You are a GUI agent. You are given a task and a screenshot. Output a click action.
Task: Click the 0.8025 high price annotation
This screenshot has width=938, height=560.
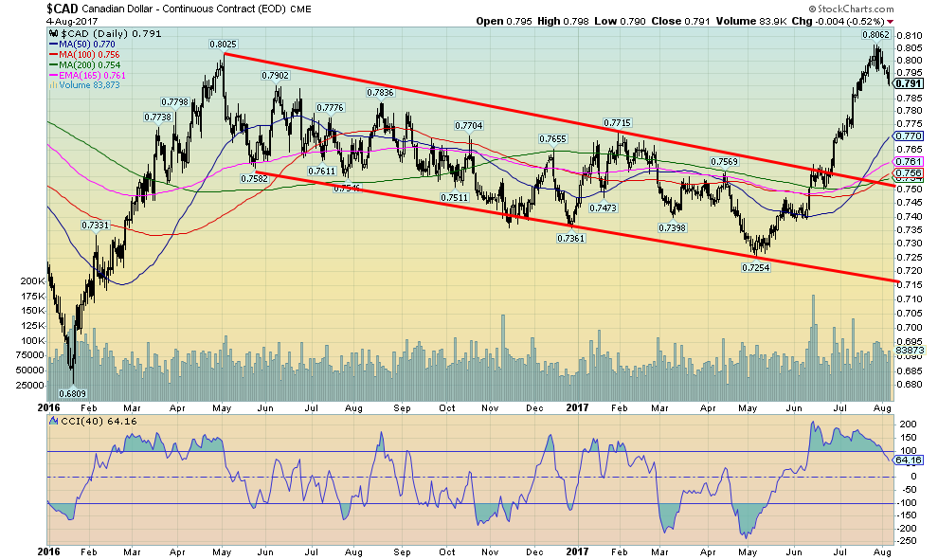click(223, 44)
